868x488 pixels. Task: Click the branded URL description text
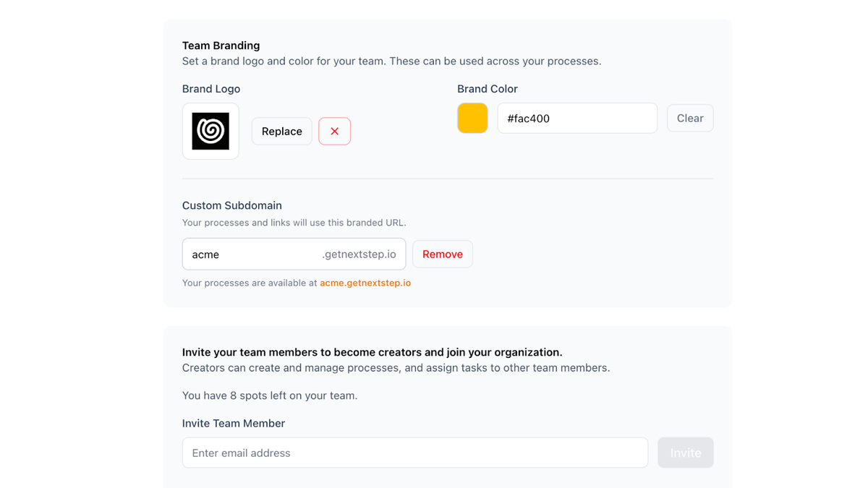tap(294, 223)
